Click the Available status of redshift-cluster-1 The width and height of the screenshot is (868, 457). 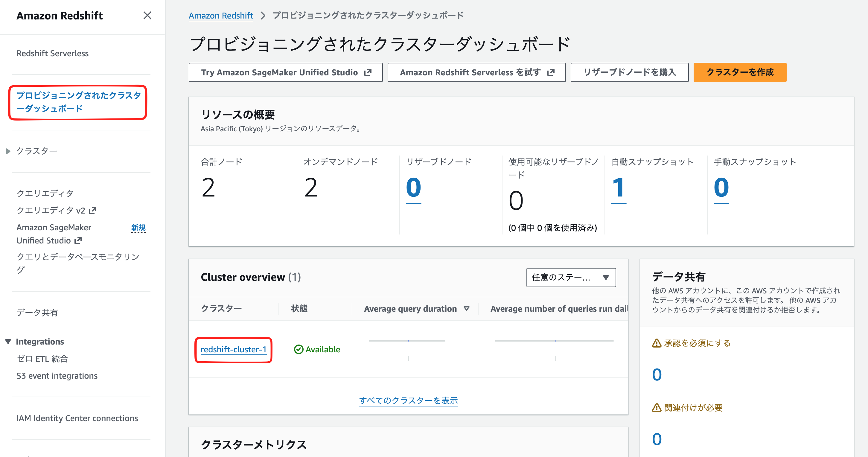pyautogui.click(x=317, y=350)
